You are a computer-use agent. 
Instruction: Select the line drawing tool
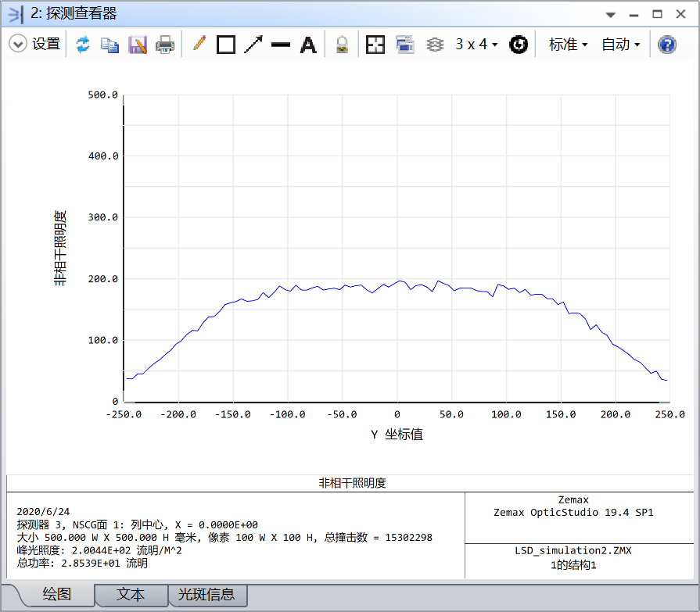(281, 45)
